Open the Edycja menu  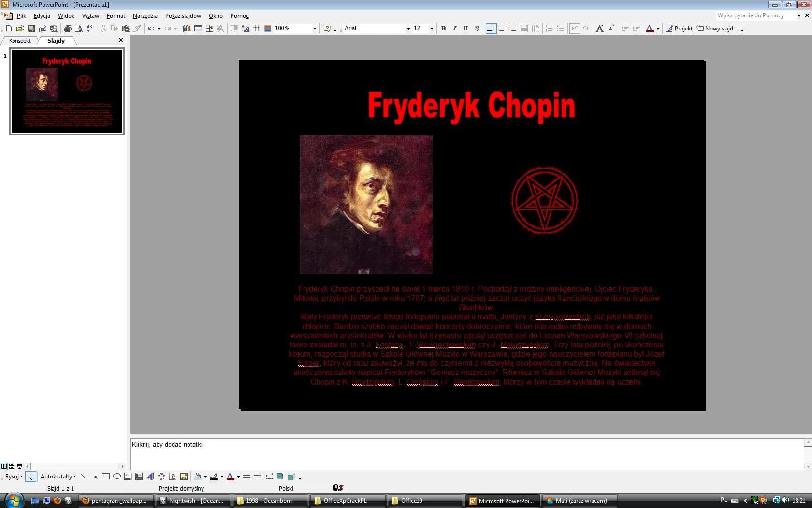tap(42, 16)
